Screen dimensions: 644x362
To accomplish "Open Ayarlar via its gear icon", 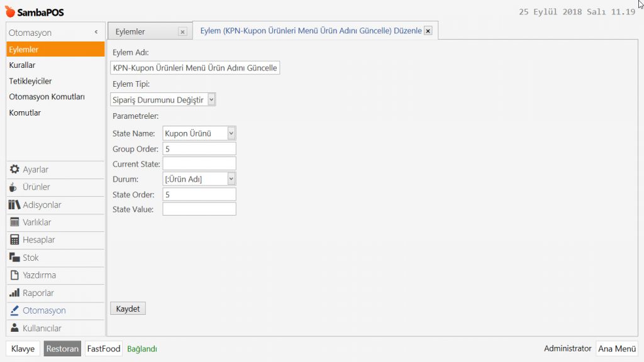I will tap(14, 170).
